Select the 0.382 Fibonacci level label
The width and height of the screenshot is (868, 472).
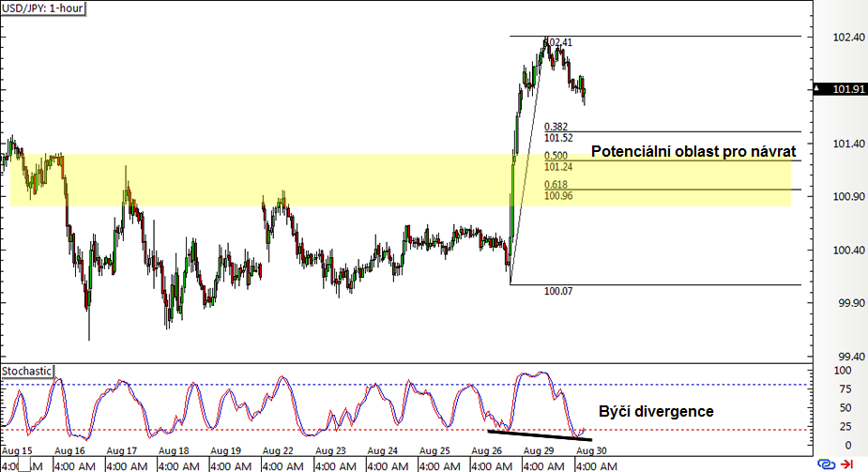coord(556,127)
